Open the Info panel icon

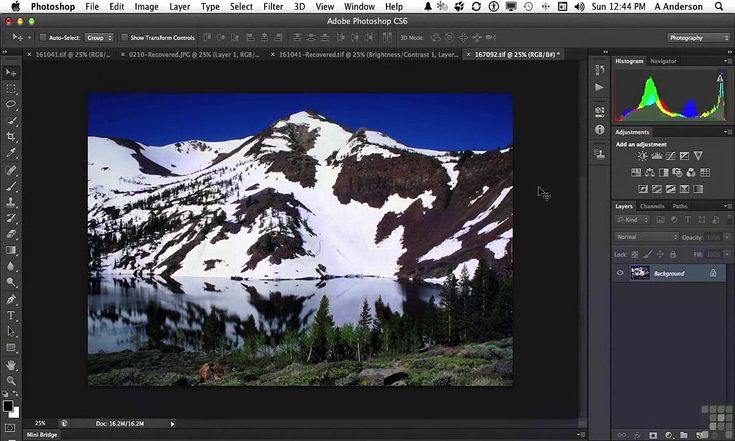pyautogui.click(x=600, y=129)
